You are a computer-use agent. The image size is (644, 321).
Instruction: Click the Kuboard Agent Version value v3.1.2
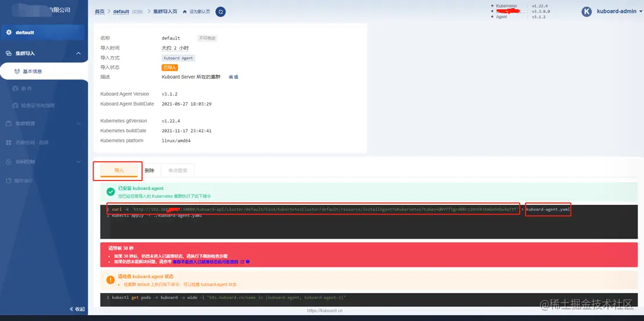pyautogui.click(x=170, y=94)
